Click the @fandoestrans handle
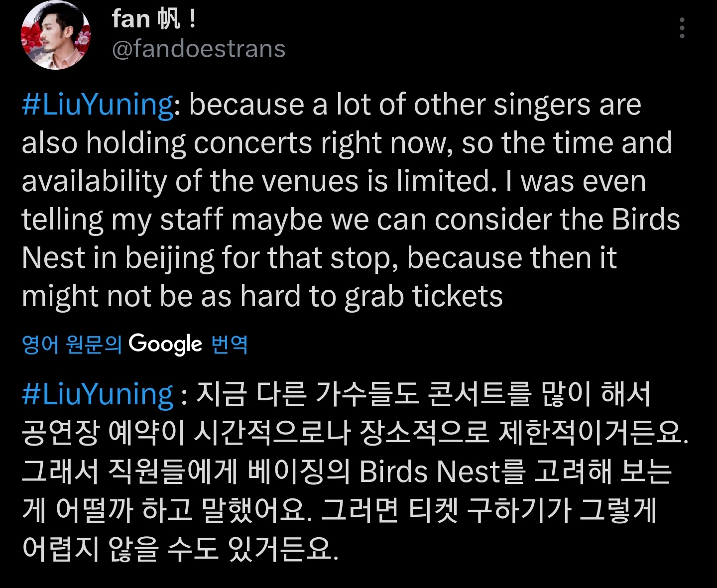717x588 pixels. point(199,49)
